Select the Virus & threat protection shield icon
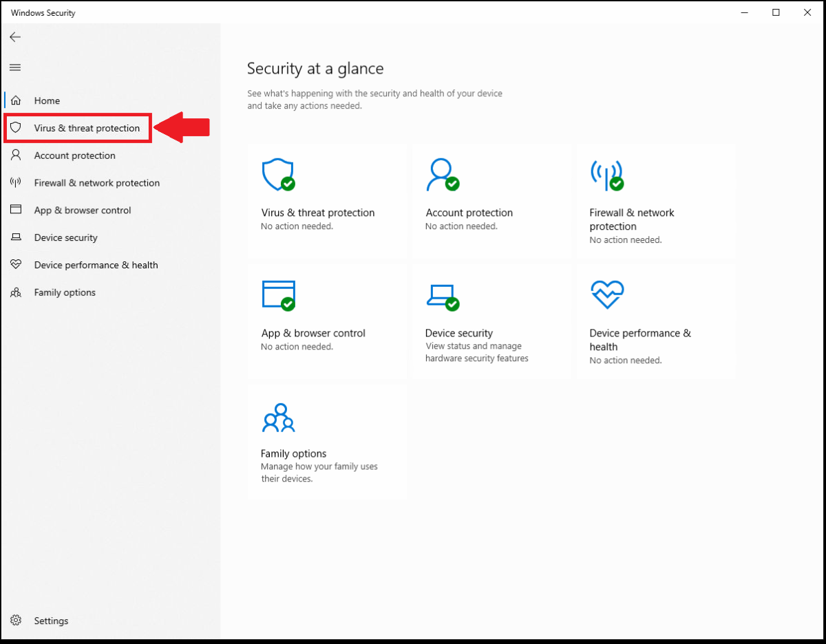Screen dimensions: 826x644 tap(277, 174)
